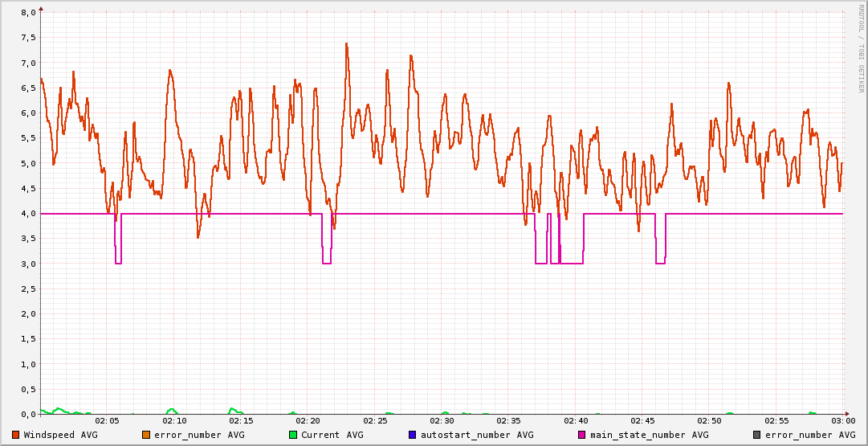The height and width of the screenshot is (446, 868).
Task: Click the red Windspeed AVG legend swatch
Action: coord(15,435)
